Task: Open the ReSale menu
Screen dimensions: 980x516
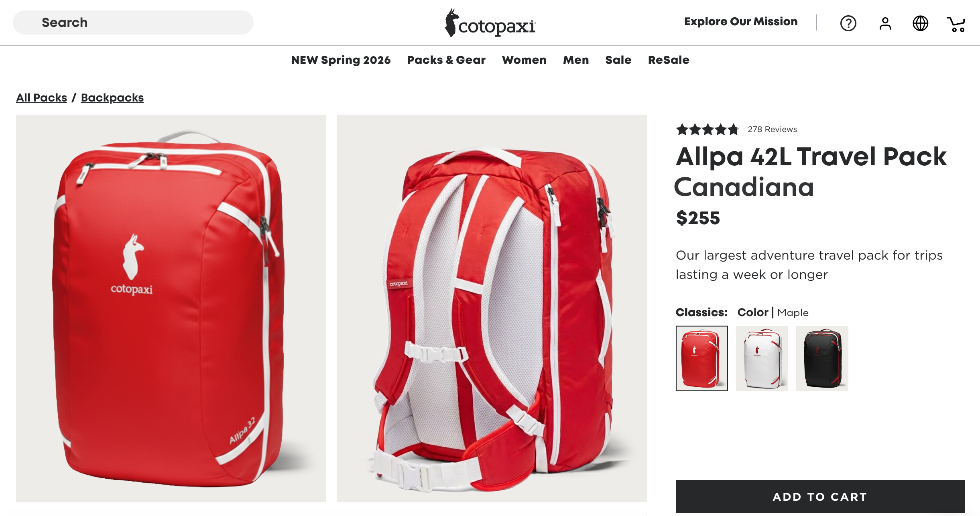Action: (669, 60)
